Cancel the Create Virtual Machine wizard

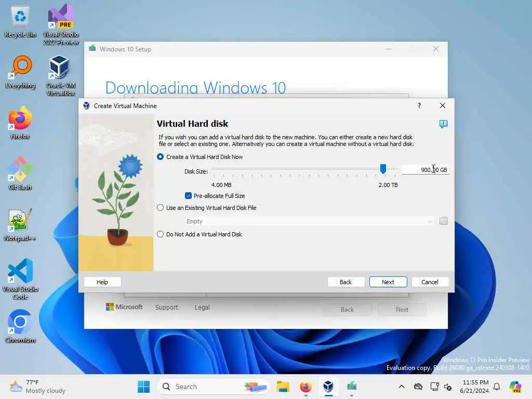[x=430, y=282]
